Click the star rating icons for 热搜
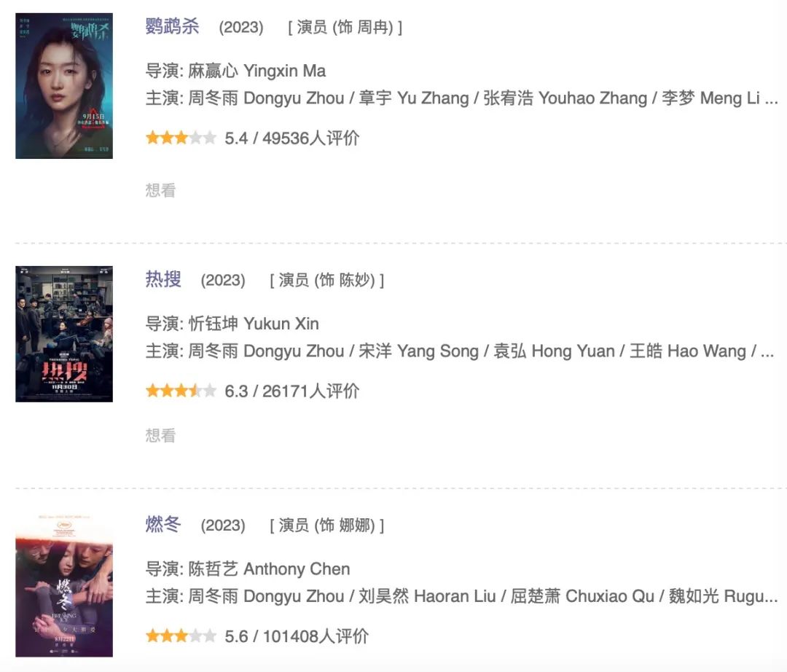 (181, 391)
